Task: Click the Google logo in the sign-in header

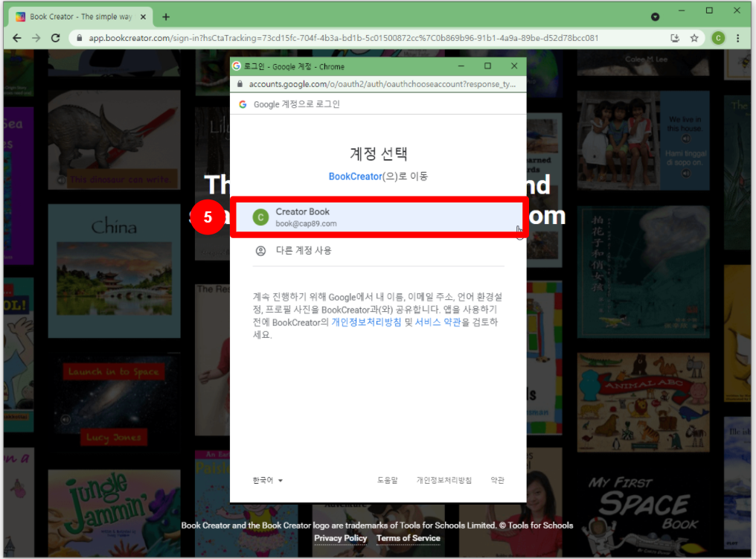Action: click(243, 104)
